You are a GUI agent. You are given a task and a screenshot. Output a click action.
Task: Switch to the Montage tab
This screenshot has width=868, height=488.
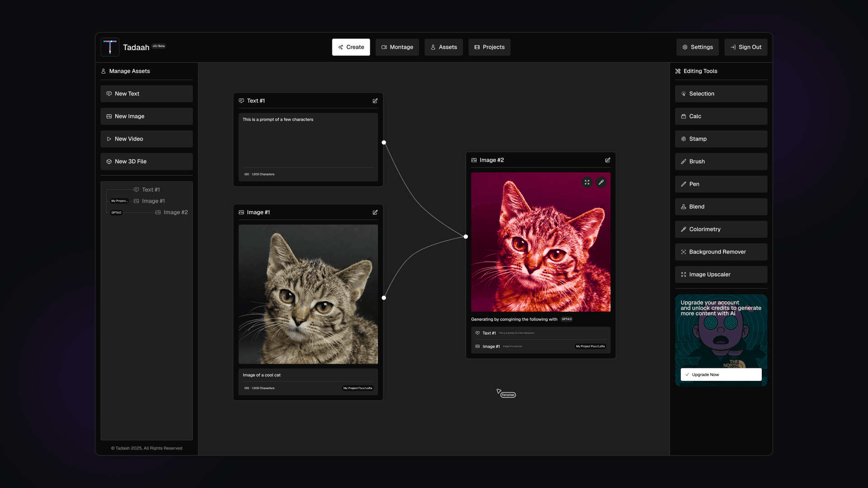(397, 47)
